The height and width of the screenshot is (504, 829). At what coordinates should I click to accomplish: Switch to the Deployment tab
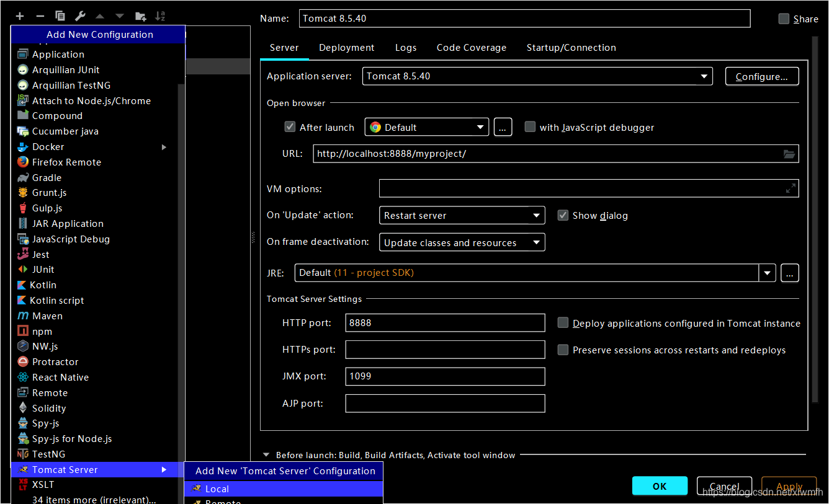(347, 48)
